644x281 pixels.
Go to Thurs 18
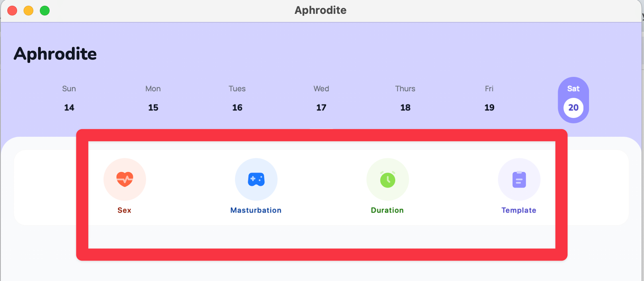405,99
